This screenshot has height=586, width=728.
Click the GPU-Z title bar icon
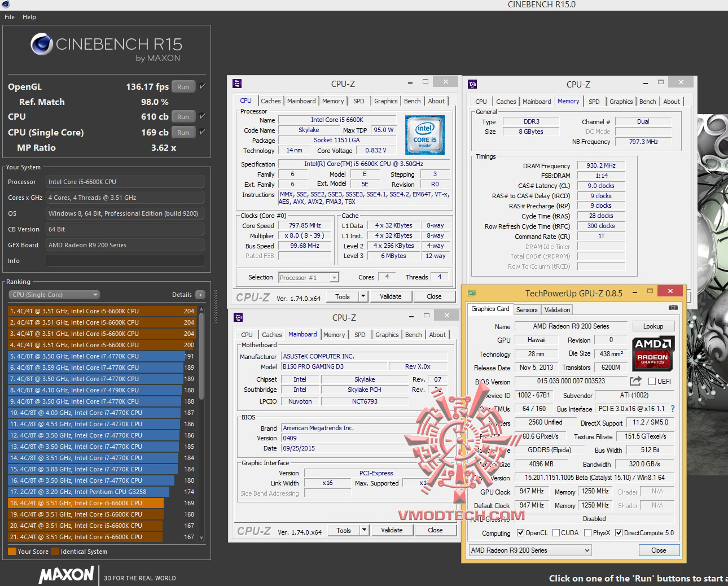pyautogui.click(x=472, y=293)
